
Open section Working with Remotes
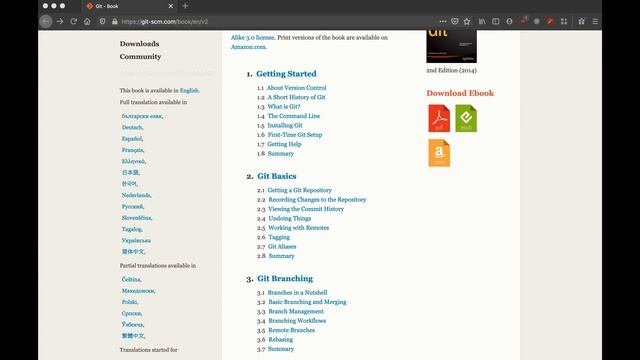(x=298, y=228)
